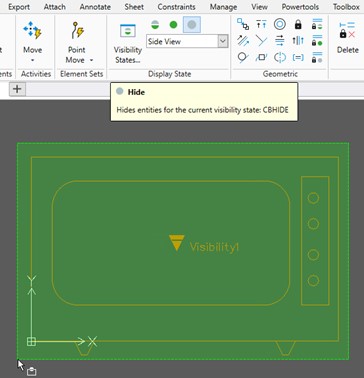
Task: Click the horizontal arrows equal-distance constraint icon
Action: pyautogui.click(x=280, y=41)
